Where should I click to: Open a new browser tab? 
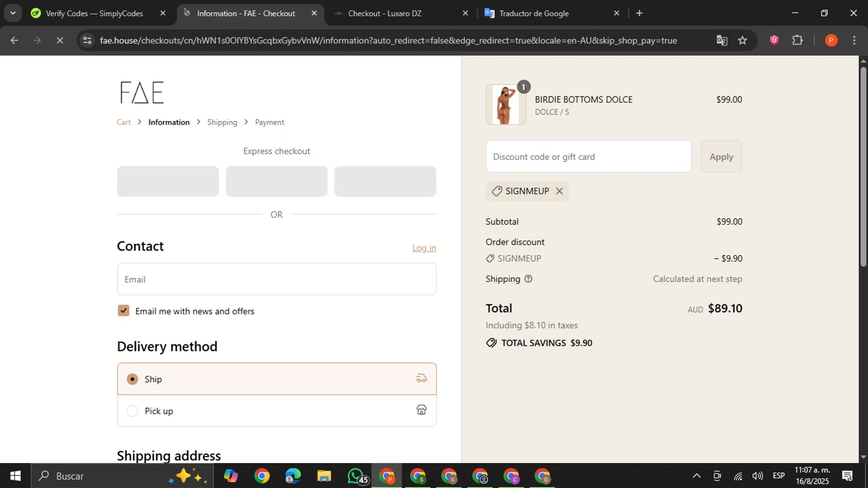click(x=639, y=13)
